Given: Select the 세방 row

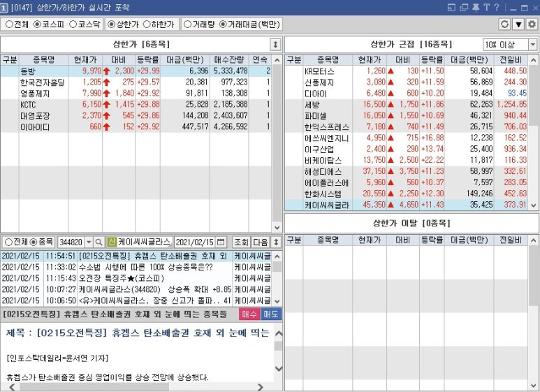Looking at the screenshot, I should [407, 104].
